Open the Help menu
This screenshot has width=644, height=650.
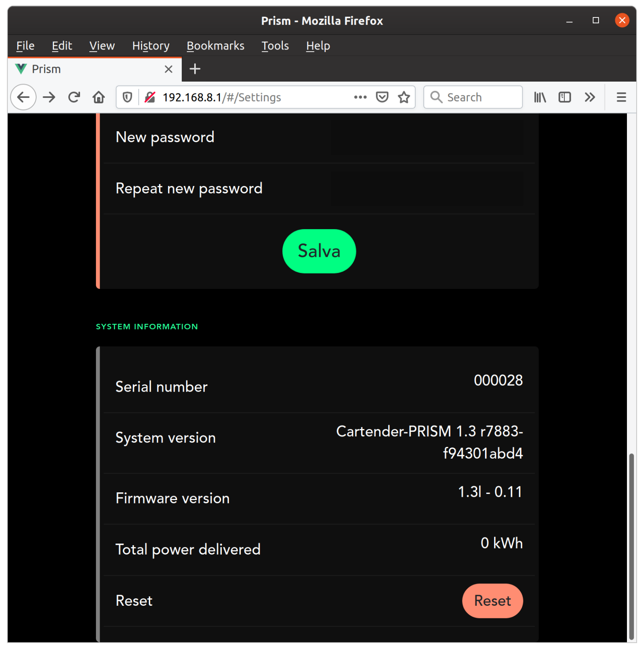[318, 45]
